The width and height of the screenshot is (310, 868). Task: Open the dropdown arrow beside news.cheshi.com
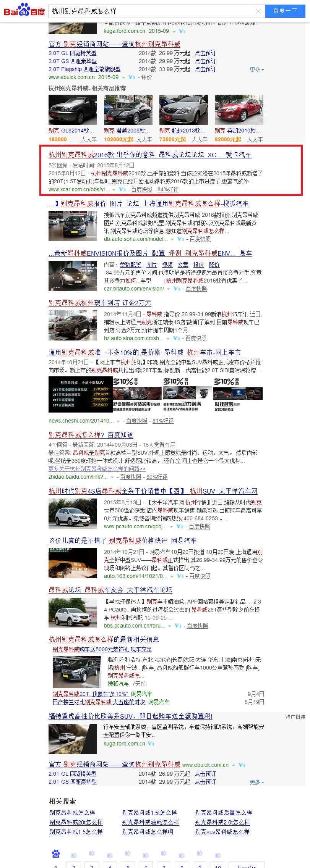118,421
